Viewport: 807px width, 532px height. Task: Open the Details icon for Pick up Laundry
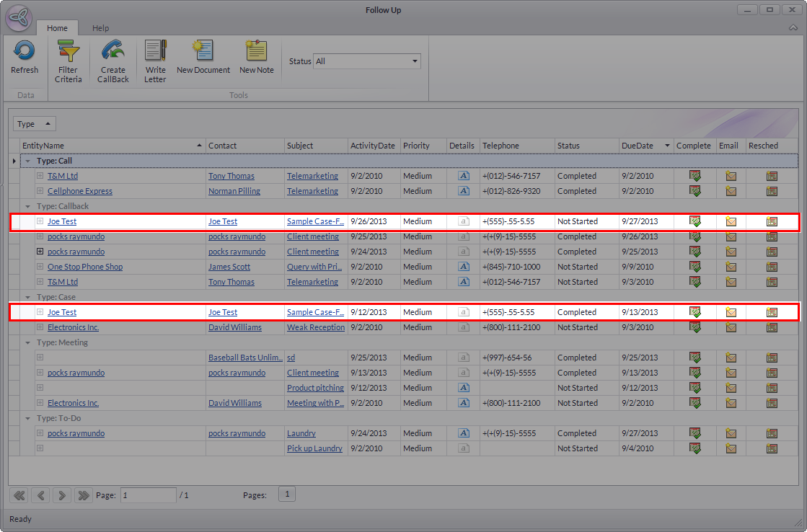pyautogui.click(x=464, y=448)
